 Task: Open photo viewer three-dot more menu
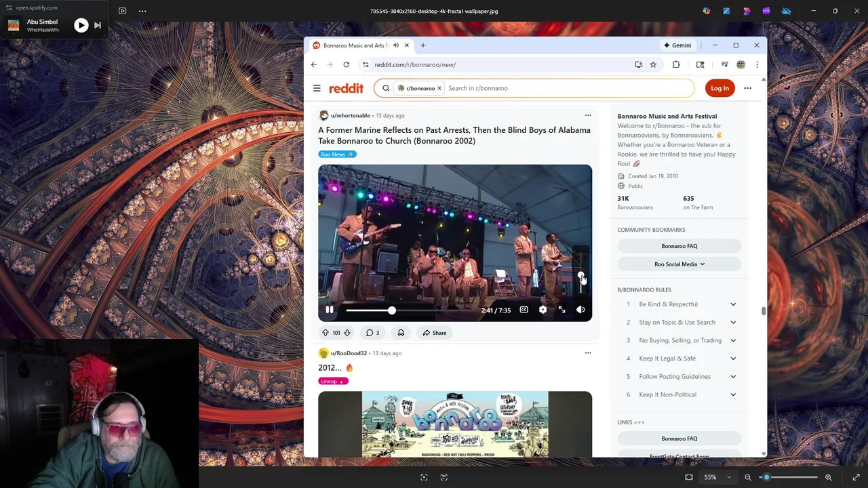[142, 11]
